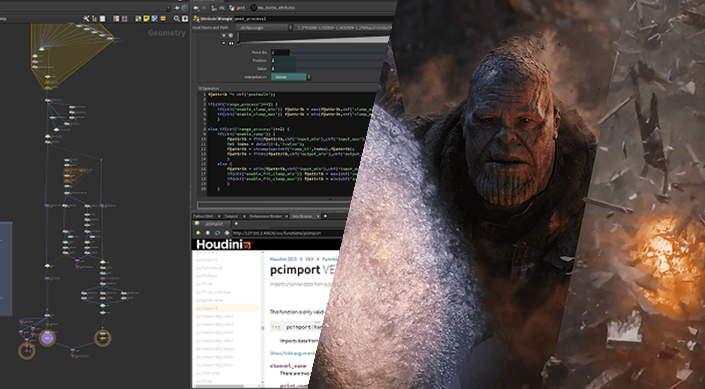Viewport: 705px width, 389px height.
Task: Click the upper-left ramp control button
Action: coord(224,36)
